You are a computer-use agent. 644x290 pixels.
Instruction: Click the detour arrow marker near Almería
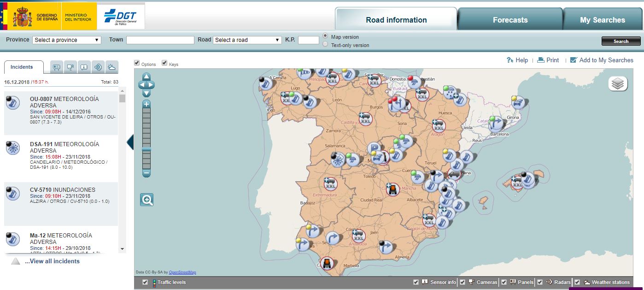[385, 247]
